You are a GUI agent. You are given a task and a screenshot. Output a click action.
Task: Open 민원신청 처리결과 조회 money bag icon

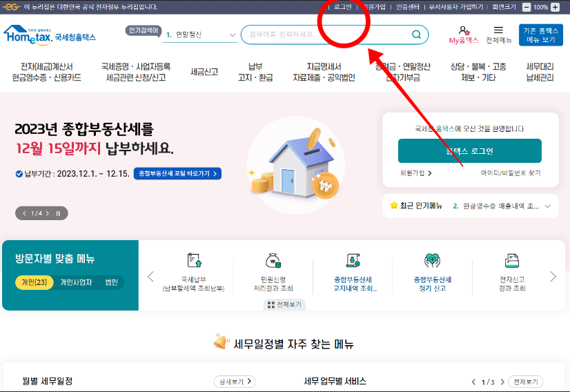pyautogui.click(x=273, y=260)
